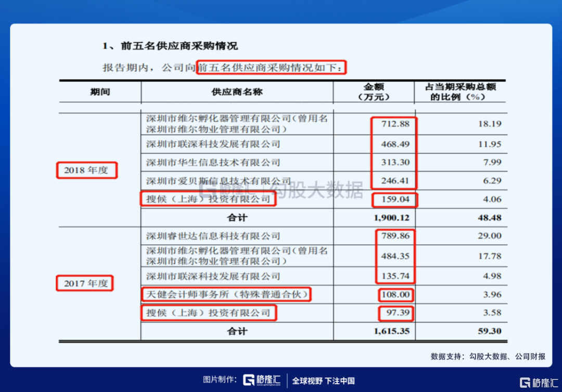Screen dimensions: 562x392
Task: Click the 格隆汇 logo in the bottom-right corner
Action: tap(539, 383)
